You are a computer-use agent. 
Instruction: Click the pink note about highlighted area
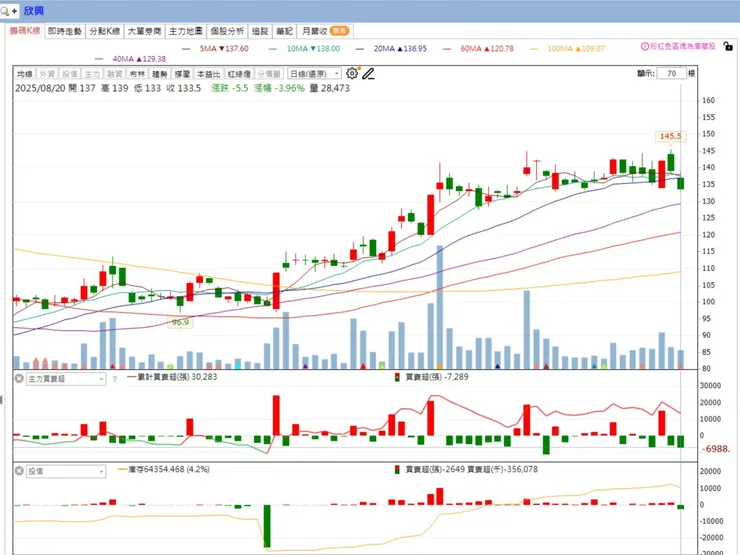coord(678,46)
